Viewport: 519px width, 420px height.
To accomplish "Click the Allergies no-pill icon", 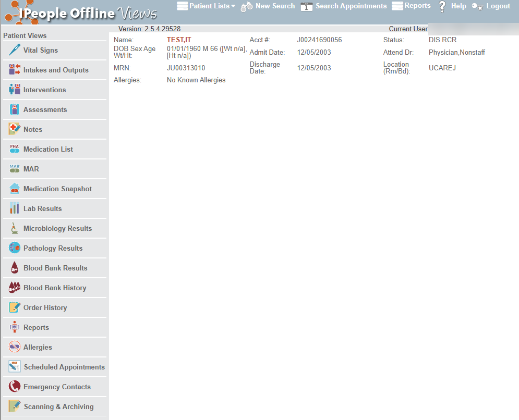I will [x=15, y=347].
